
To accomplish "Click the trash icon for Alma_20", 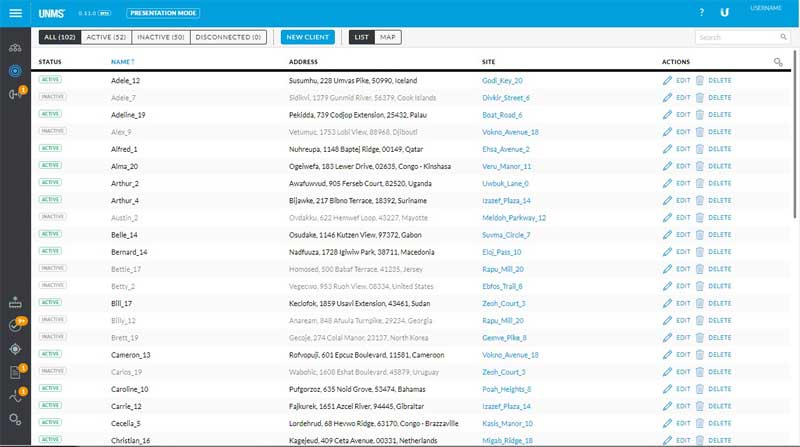I will pyautogui.click(x=699, y=166).
